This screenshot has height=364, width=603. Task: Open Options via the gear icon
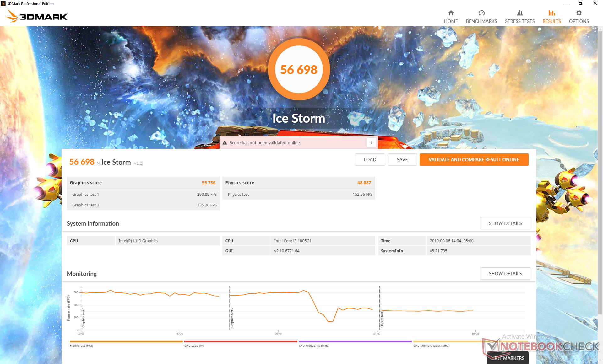[579, 13]
